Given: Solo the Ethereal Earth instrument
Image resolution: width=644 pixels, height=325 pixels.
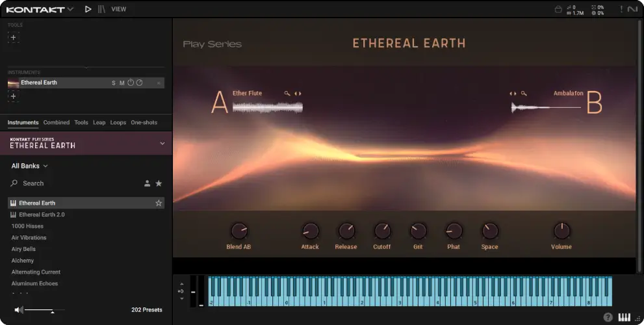Looking at the screenshot, I should (x=114, y=83).
